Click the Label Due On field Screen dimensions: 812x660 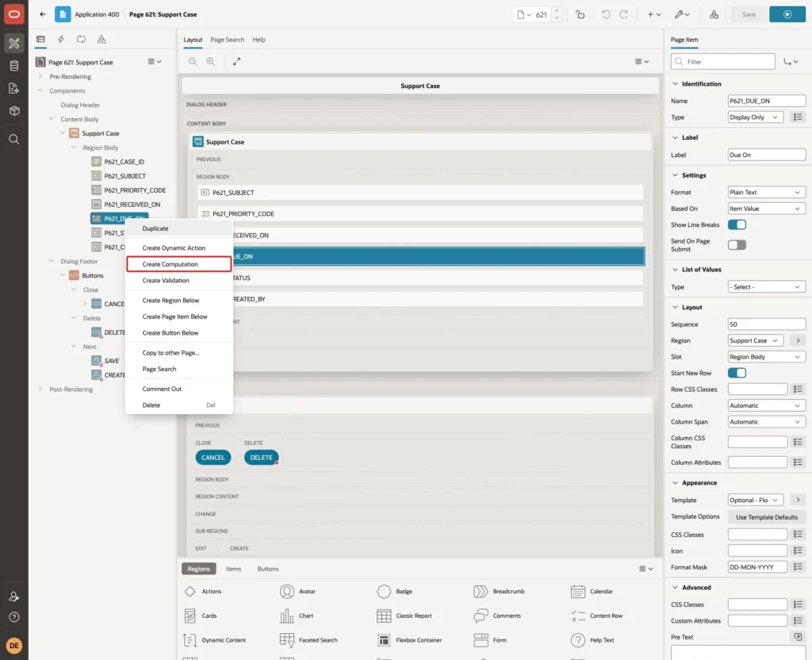767,155
